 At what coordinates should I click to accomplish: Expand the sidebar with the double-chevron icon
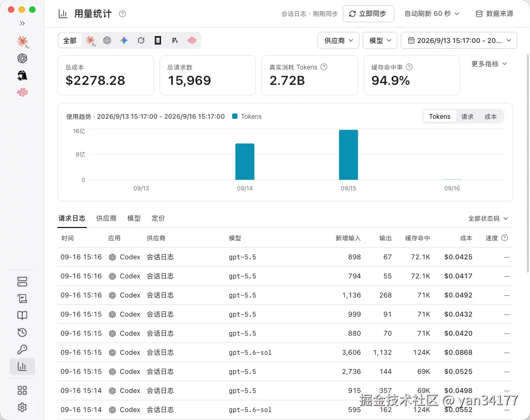(22, 23)
